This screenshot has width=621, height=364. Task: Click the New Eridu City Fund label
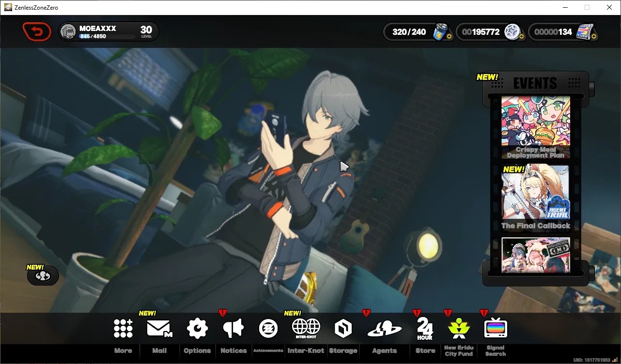(x=459, y=351)
